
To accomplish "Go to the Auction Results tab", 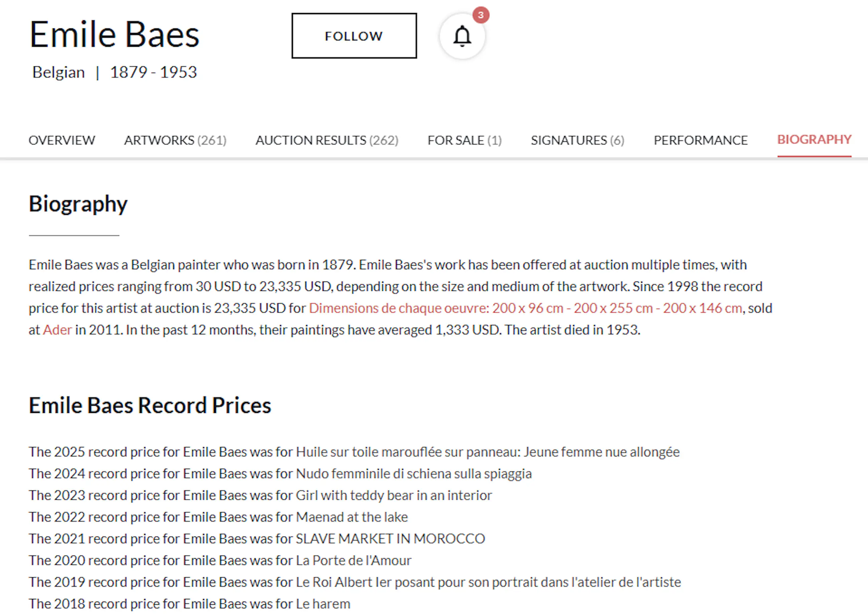I will pos(327,140).
